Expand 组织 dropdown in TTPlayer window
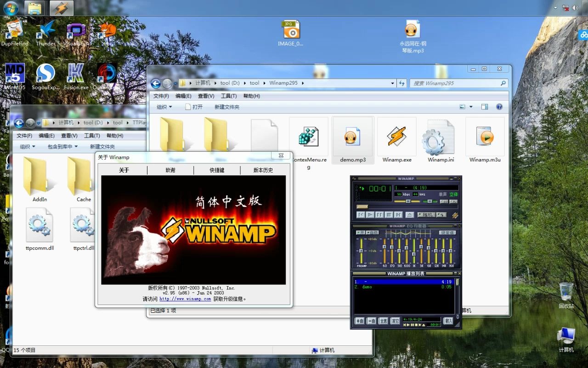This screenshot has width=588, height=368. pyautogui.click(x=28, y=146)
